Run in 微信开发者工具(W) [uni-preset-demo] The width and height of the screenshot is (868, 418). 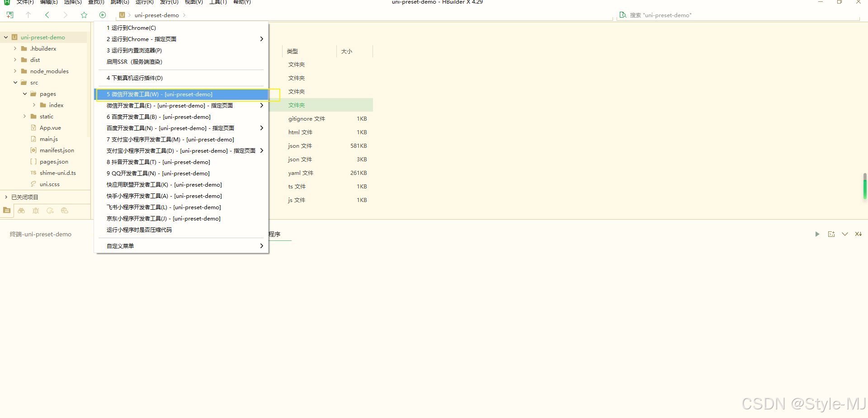pyautogui.click(x=181, y=94)
